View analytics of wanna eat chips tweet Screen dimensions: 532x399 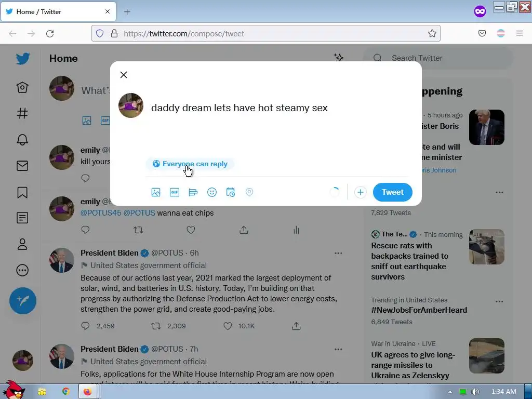tap(296, 230)
